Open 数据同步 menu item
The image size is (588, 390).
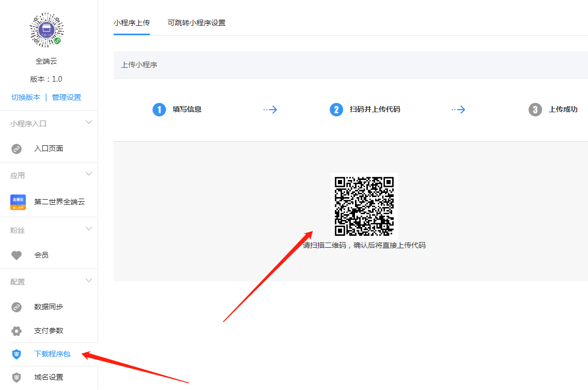(x=49, y=307)
